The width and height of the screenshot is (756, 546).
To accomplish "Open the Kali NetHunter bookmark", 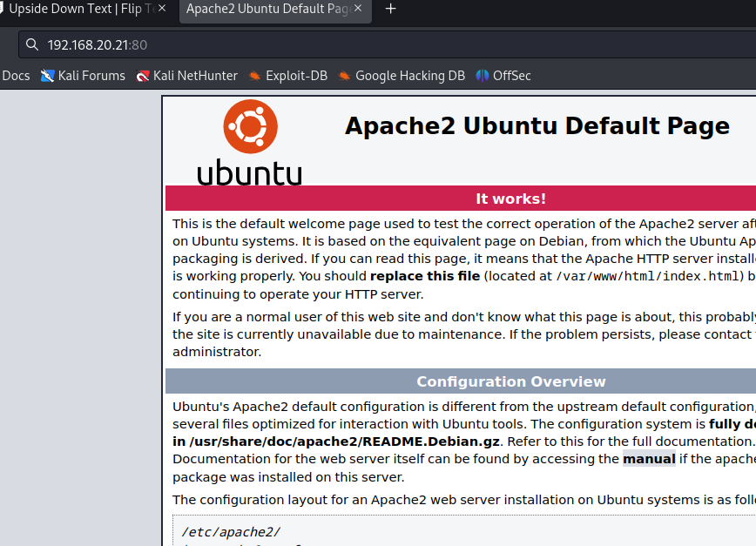I will tap(186, 76).
